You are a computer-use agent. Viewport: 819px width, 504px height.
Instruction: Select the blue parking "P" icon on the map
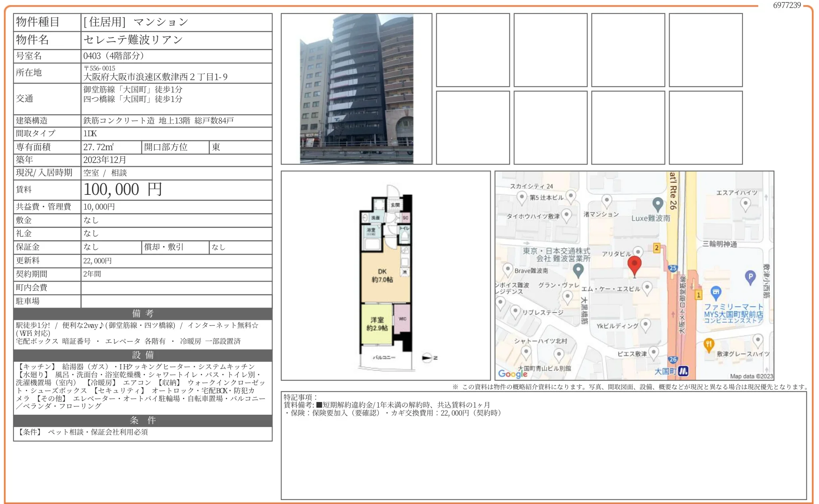tap(750, 277)
